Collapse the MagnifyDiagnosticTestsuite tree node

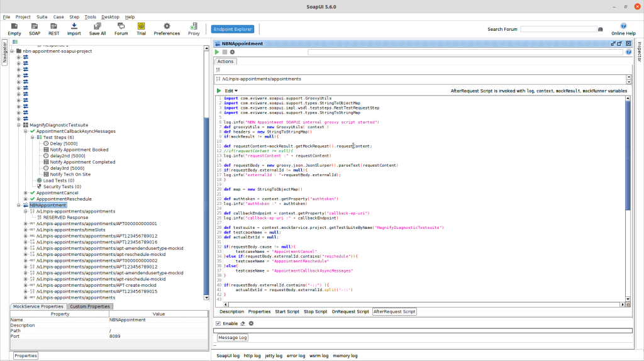point(19,125)
